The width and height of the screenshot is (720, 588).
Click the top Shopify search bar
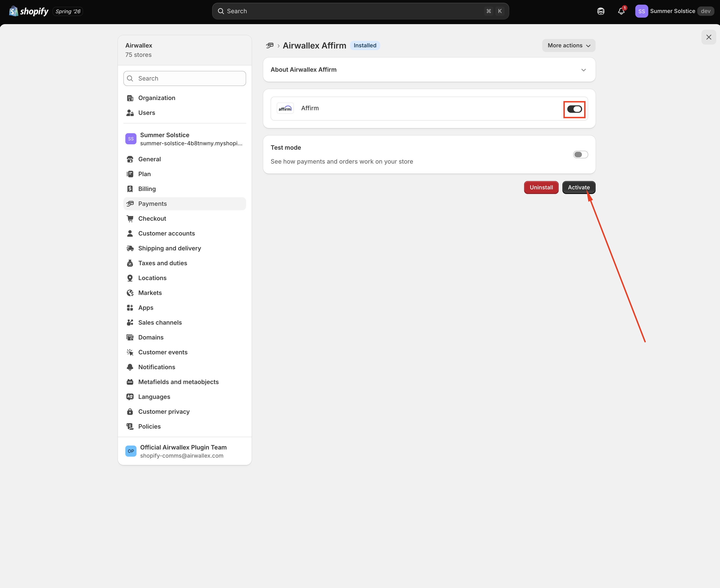(x=360, y=11)
